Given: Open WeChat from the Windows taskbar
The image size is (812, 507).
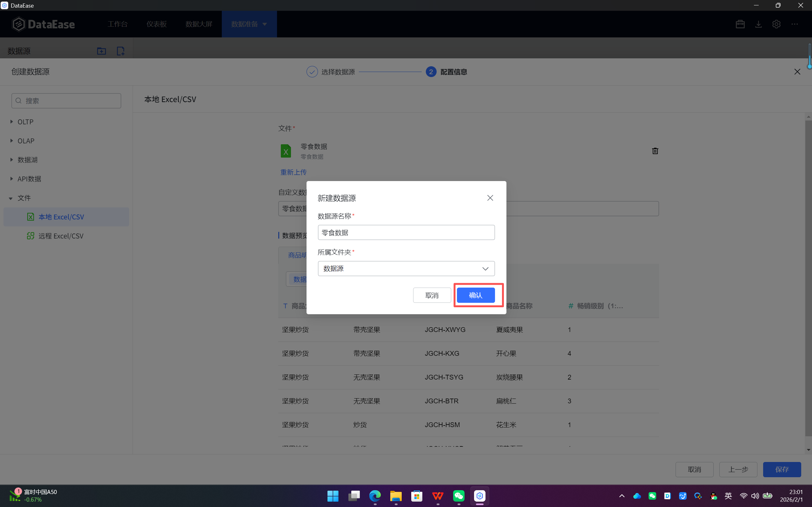Looking at the screenshot, I should tap(459, 496).
